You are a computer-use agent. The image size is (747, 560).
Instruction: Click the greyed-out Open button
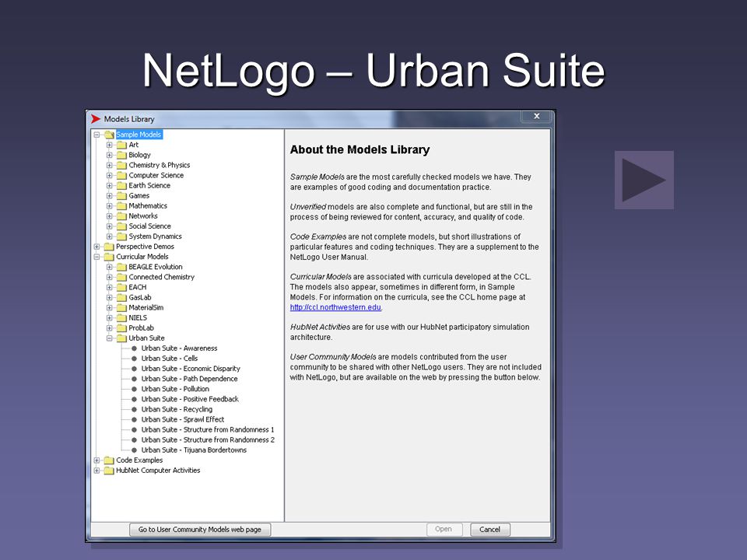tap(444, 530)
